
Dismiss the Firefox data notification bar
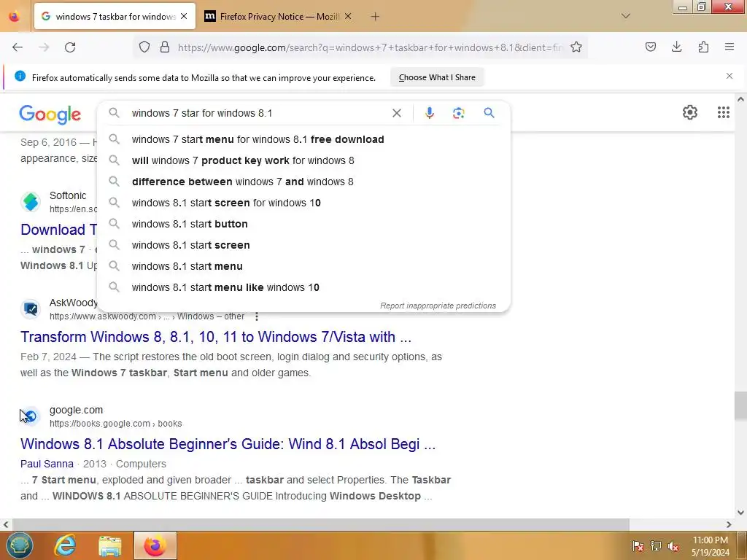click(729, 76)
